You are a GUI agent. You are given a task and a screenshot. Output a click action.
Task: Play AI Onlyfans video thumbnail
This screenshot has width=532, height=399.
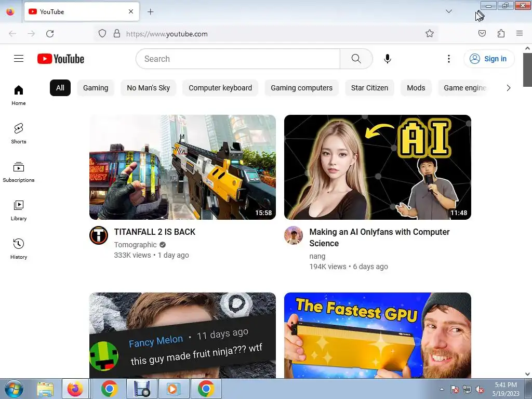click(377, 167)
